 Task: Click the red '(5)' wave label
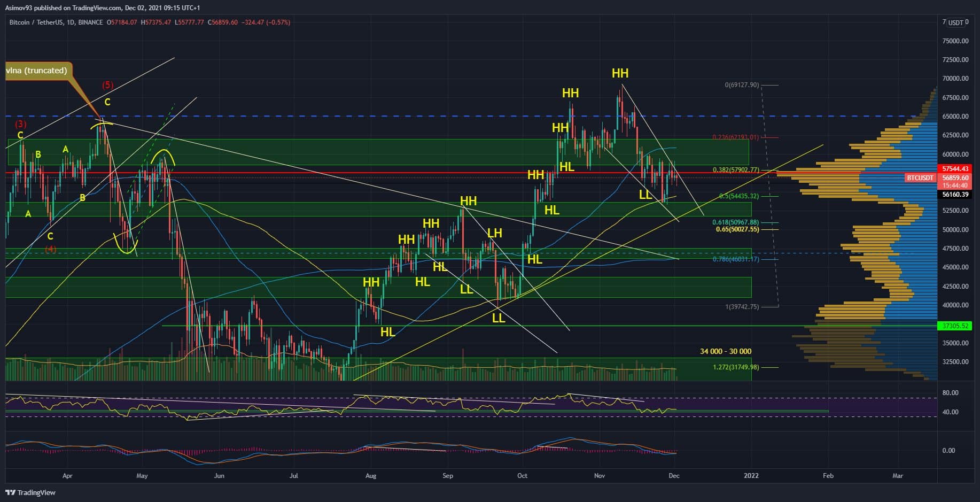coord(108,85)
